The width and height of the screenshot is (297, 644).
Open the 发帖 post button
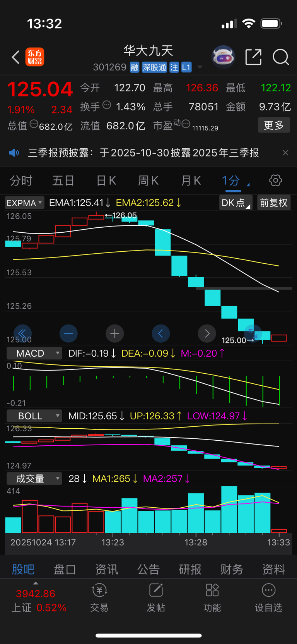click(x=156, y=598)
